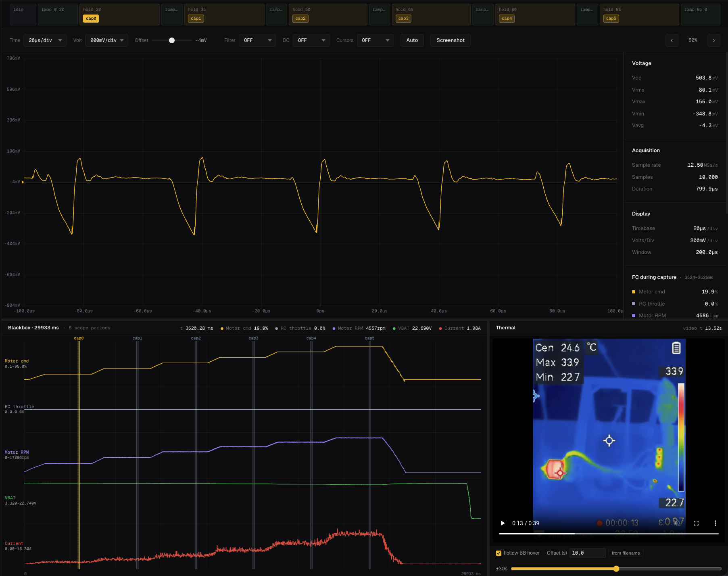Click the Screenshot button
The image size is (728, 576).
pyautogui.click(x=451, y=40)
